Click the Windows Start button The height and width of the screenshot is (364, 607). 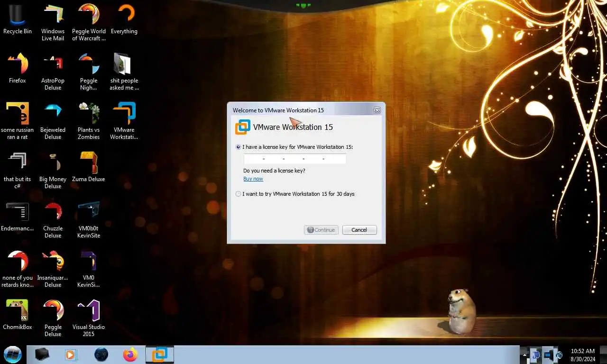pyautogui.click(x=13, y=354)
